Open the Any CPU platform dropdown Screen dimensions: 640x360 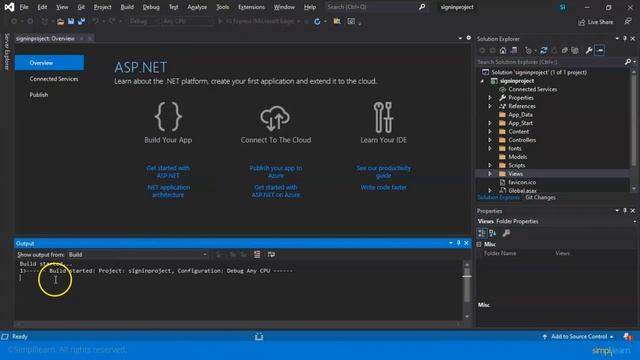[187, 21]
